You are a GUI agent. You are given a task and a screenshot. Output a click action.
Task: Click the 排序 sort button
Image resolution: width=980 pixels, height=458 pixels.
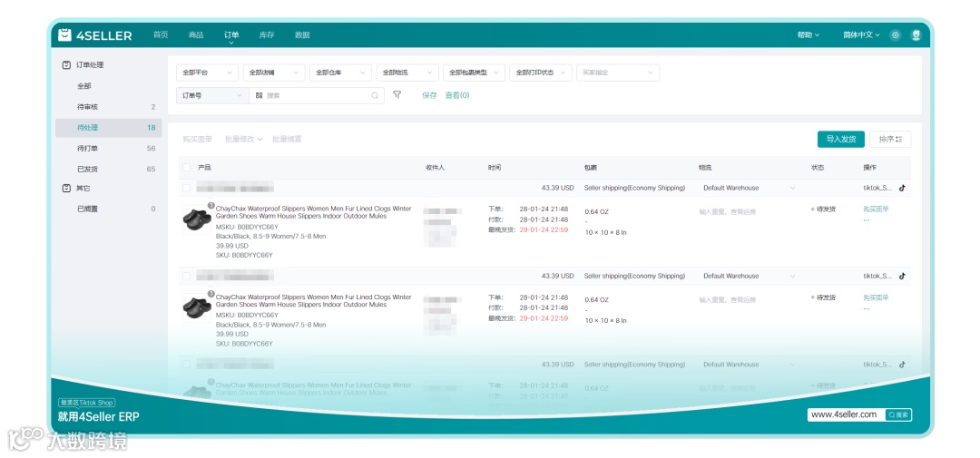890,140
